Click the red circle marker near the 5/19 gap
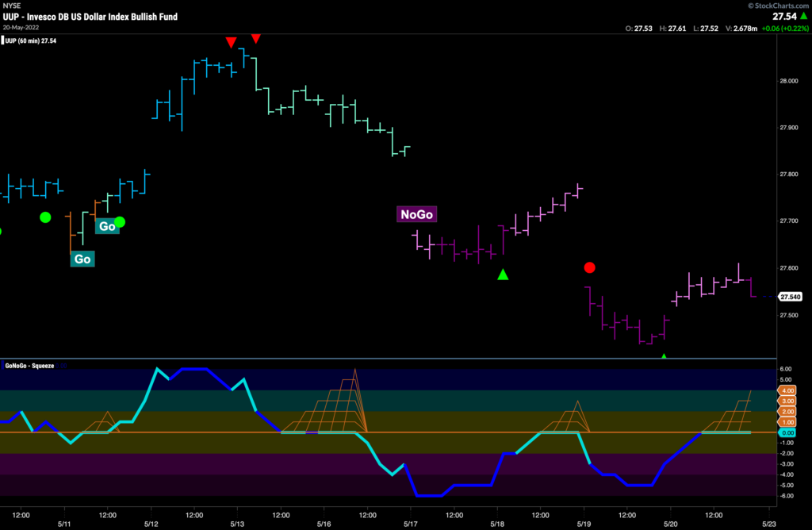The height and width of the screenshot is (530, 812). click(x=589, y=268)
